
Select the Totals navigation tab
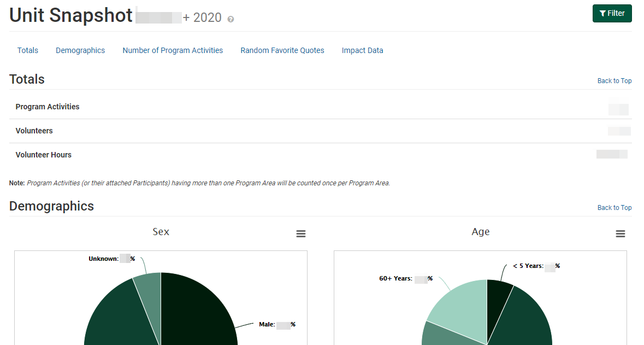pos(27,50)
